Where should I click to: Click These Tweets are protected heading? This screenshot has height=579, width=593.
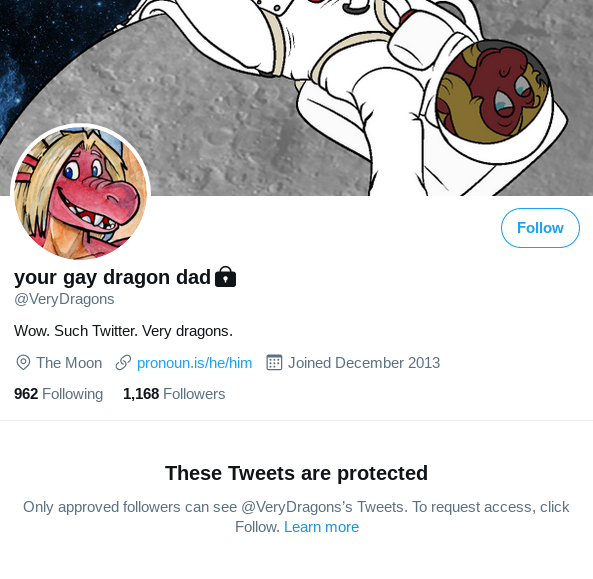(x=296, y=473)
